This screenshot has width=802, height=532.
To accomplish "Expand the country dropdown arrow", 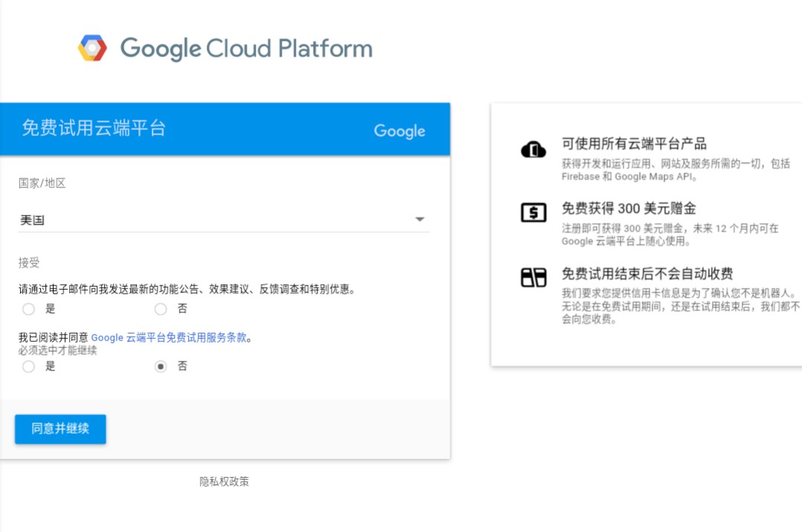I will coord(419,220).
